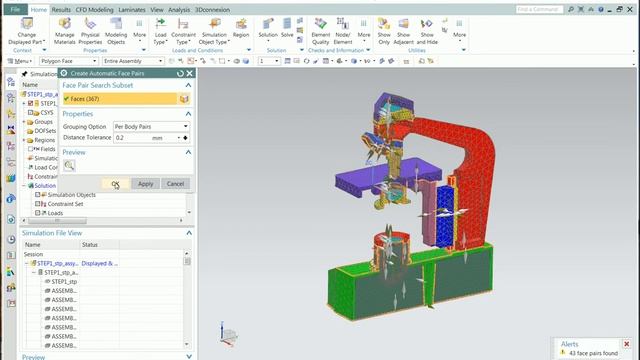Toggle the CSYS checkbox

click(31, 112)
